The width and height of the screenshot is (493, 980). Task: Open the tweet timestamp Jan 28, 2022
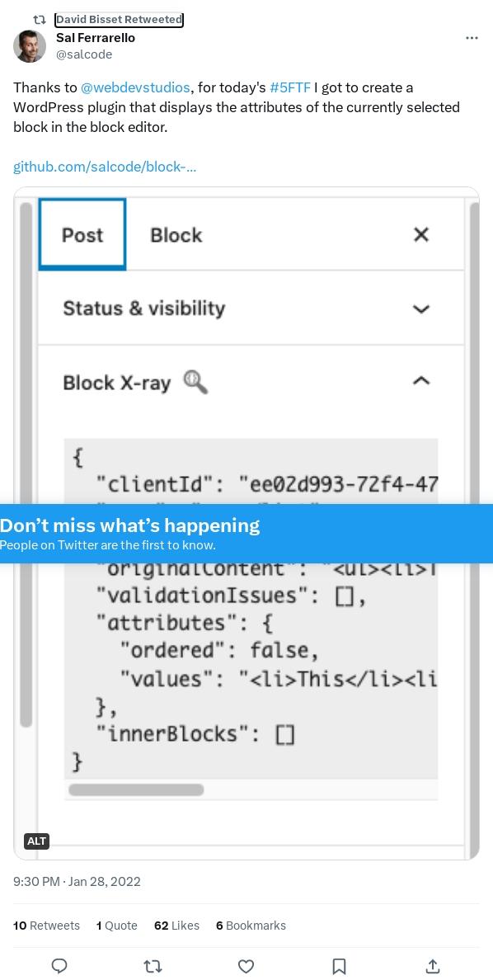[x=77, y=882]
